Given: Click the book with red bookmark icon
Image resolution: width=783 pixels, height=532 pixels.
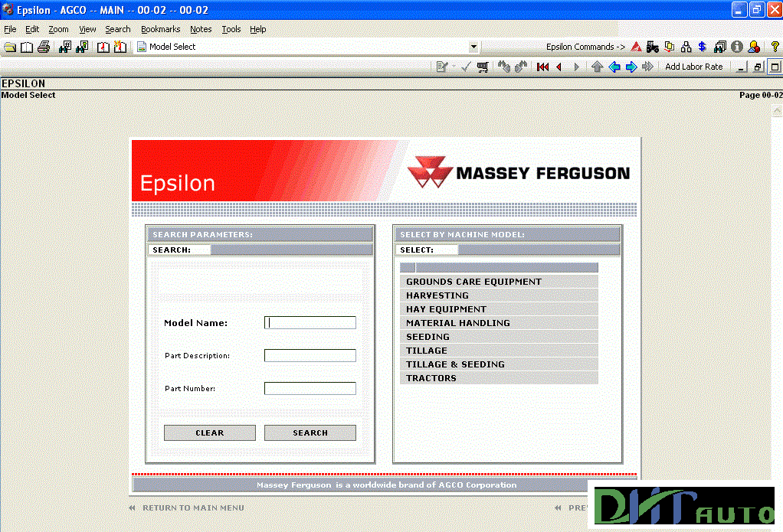Looking at the screenshot, I should coord(103,47).
